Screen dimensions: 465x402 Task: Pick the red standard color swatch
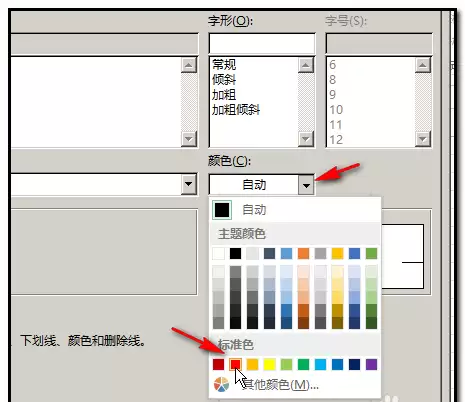(x=236, y=364)
